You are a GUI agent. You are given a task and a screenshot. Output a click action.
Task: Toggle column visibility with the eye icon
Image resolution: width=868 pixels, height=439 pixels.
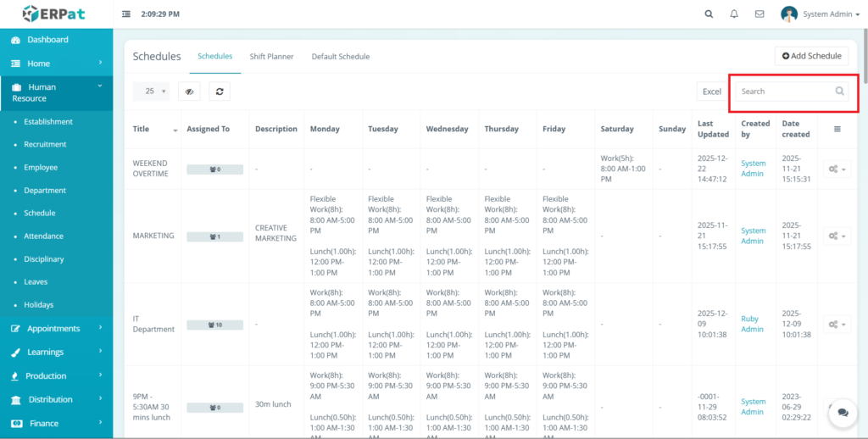[189, 92]
